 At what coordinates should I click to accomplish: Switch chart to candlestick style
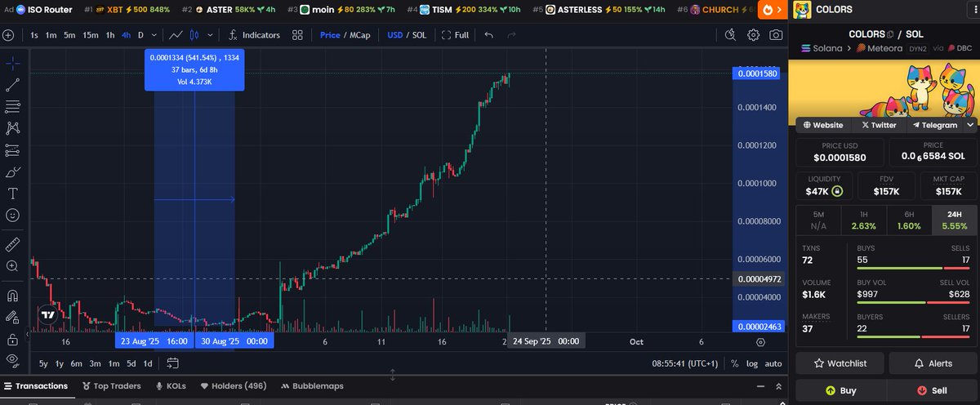(x=194, y=35)
